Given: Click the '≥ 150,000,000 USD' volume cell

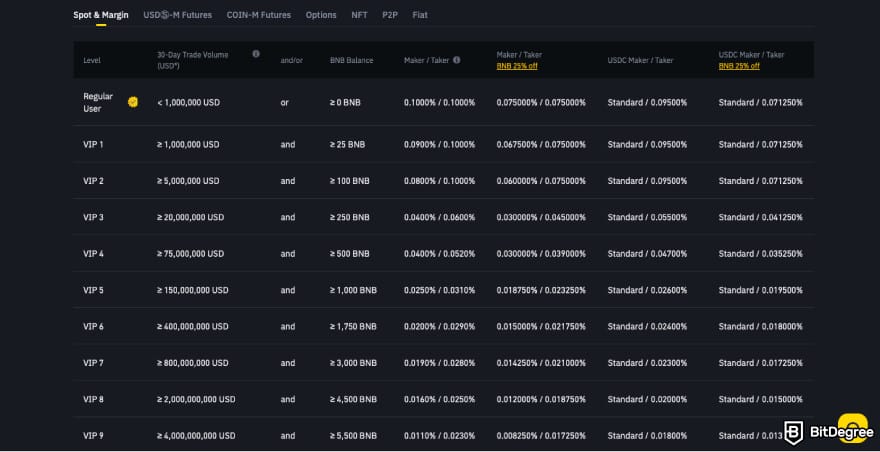Looking at the screenshot, I should coord(193,290).
